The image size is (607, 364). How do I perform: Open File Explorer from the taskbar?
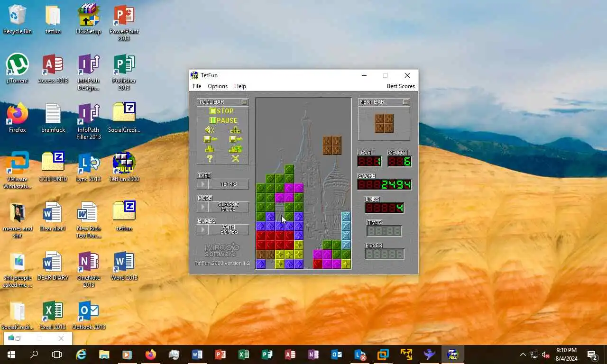click(x=104, y=355)
